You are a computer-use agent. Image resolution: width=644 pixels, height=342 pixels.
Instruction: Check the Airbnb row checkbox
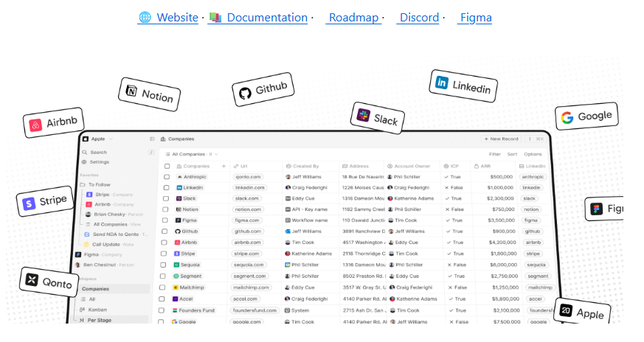[x=165, y=242]
